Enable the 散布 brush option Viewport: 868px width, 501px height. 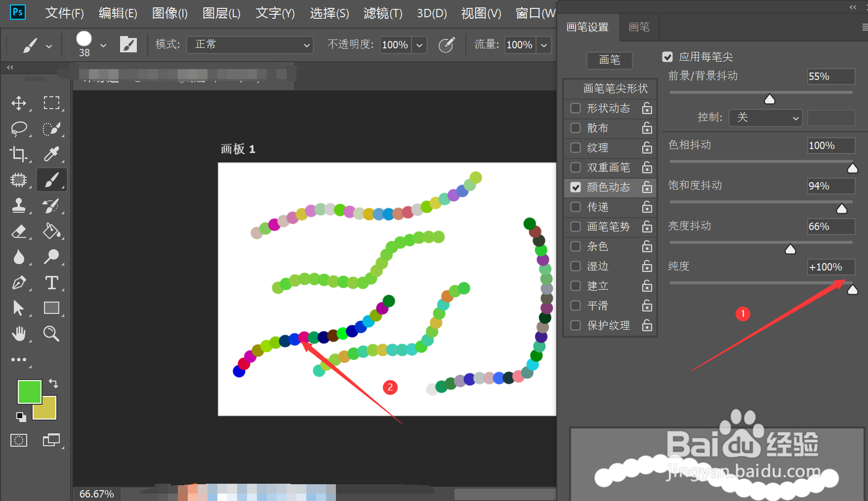(575, 128)
